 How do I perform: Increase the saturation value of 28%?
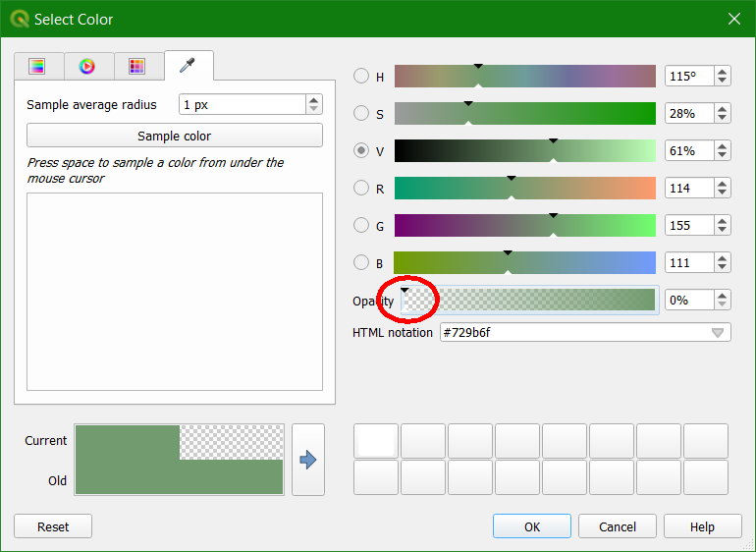[x=722, y=109]
